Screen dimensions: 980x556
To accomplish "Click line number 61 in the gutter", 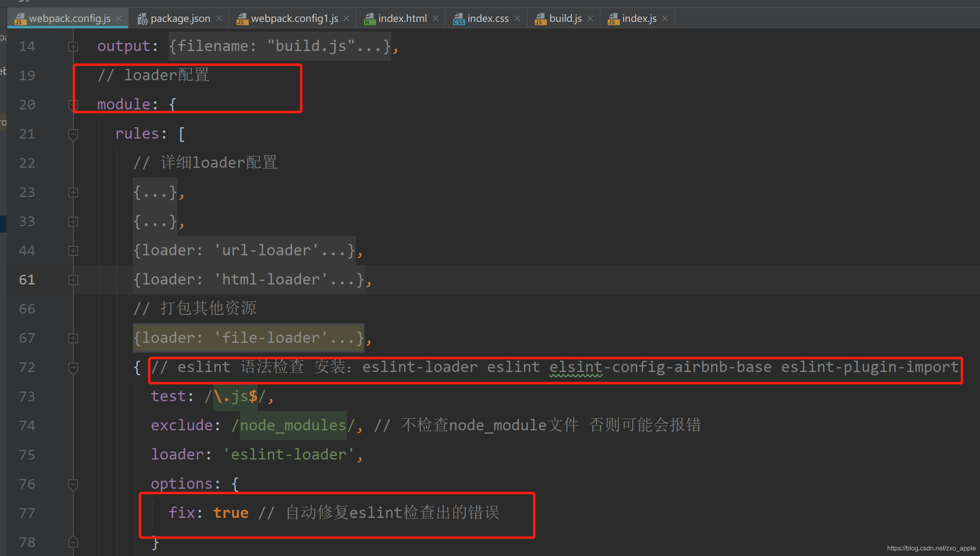I will (27, 280).
